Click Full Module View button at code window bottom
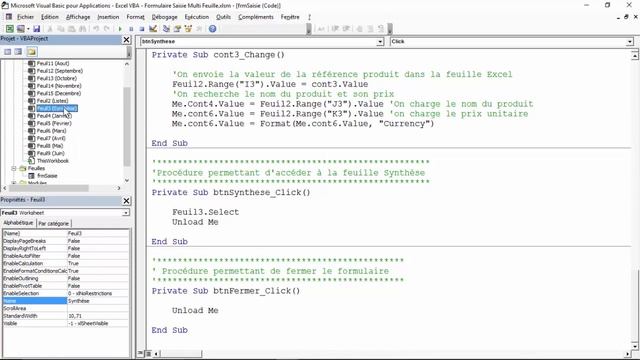The width and height of the screenshot is (640, 360). (148, 353)
